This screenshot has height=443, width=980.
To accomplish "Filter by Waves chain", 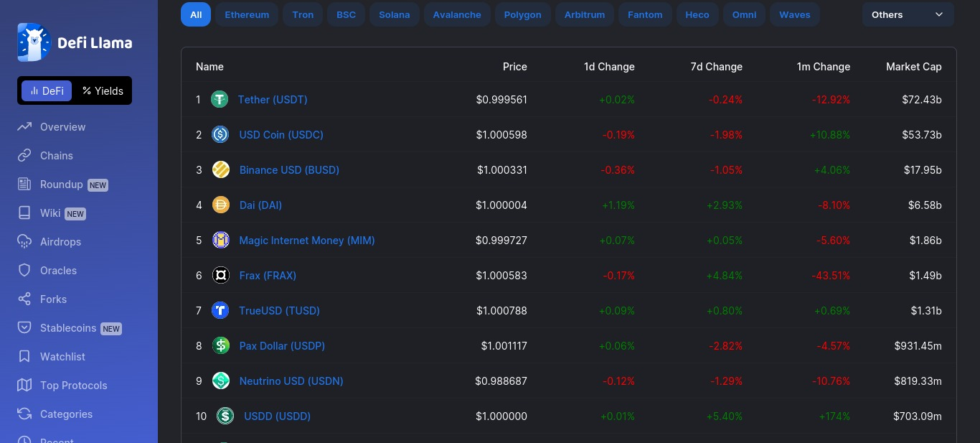I will pyautogui.click(x=795, y=14).
